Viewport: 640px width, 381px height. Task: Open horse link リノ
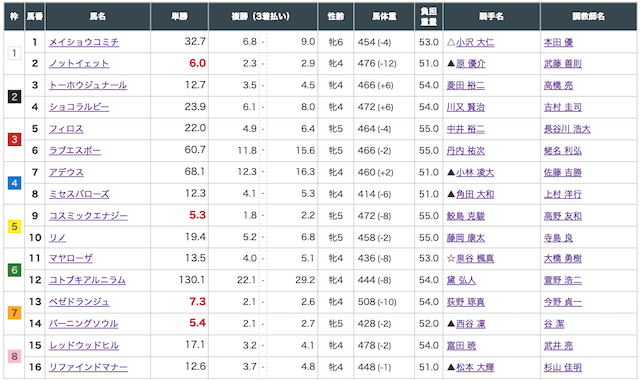tap(58, 238)
